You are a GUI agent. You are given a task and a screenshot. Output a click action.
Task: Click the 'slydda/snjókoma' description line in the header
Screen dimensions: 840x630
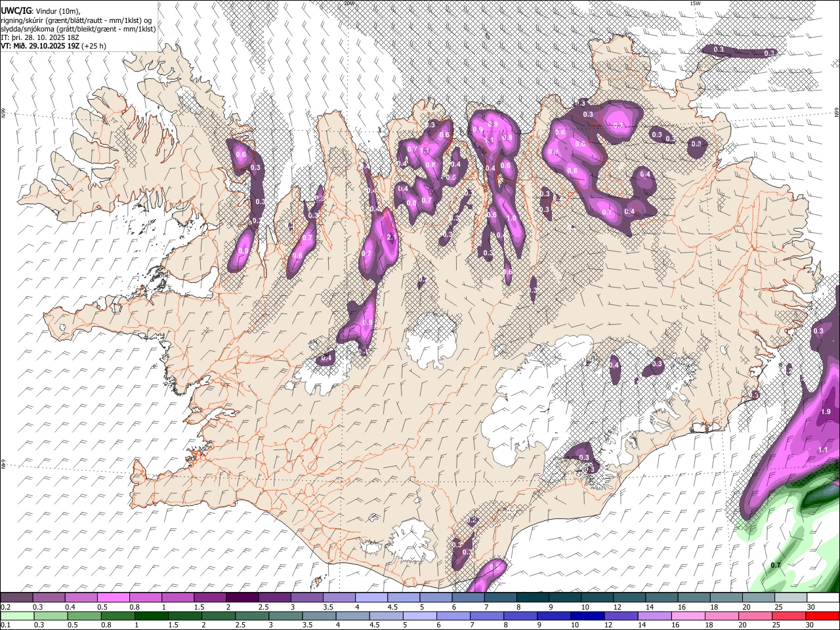(x=78, y=29)
